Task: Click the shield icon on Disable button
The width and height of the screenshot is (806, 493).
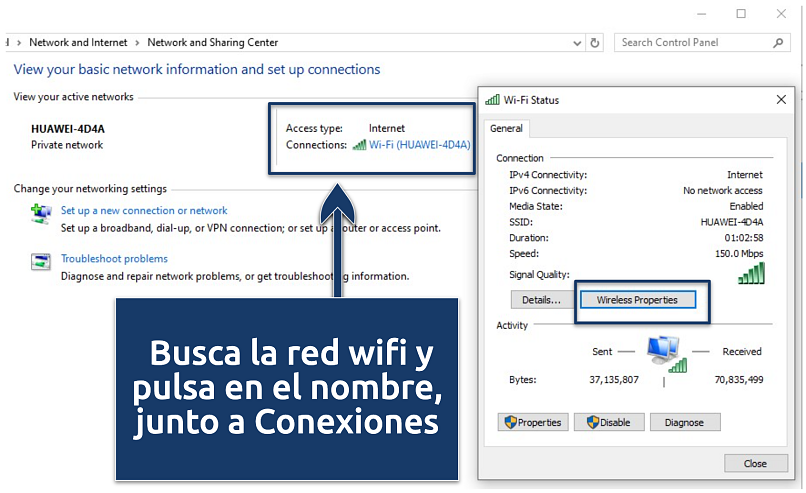Action: [593, 422]
